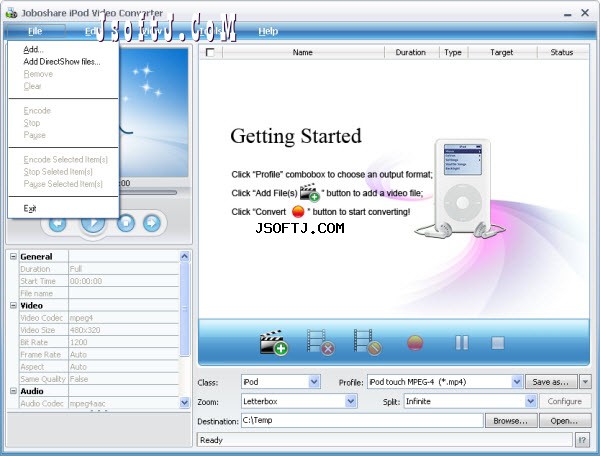The height and width of the screenshot is (456, 600).
Task: Click the Target column header
Action: coord(502,52)
